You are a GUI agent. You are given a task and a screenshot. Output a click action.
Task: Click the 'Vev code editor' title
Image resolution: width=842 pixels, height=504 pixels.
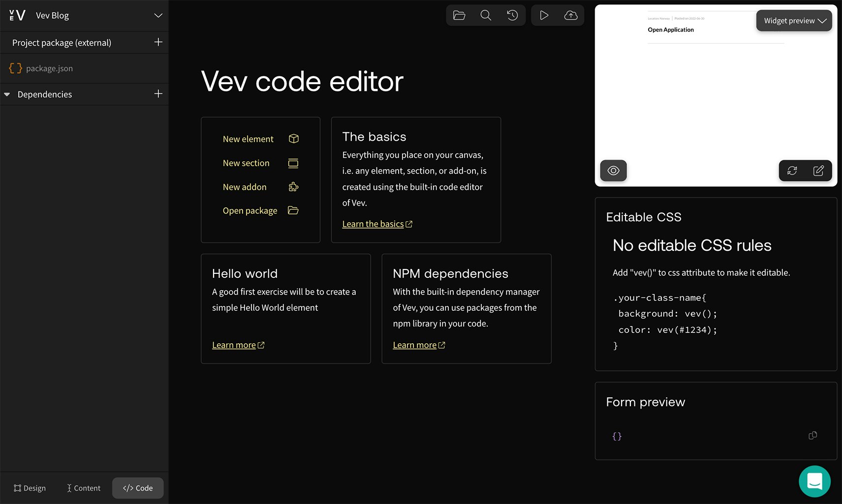pyautogui.click(x=302, y=81)
